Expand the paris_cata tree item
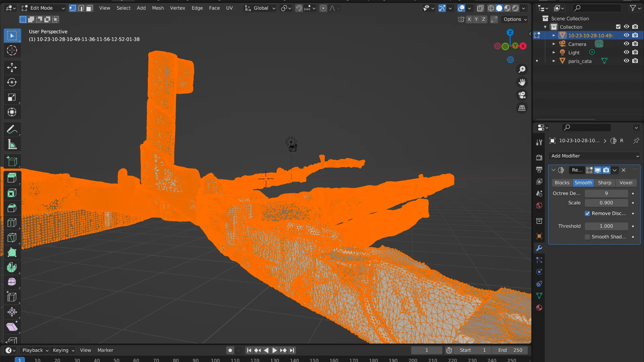This screenshot has height=362, width=644. click(x=554, y=61)
